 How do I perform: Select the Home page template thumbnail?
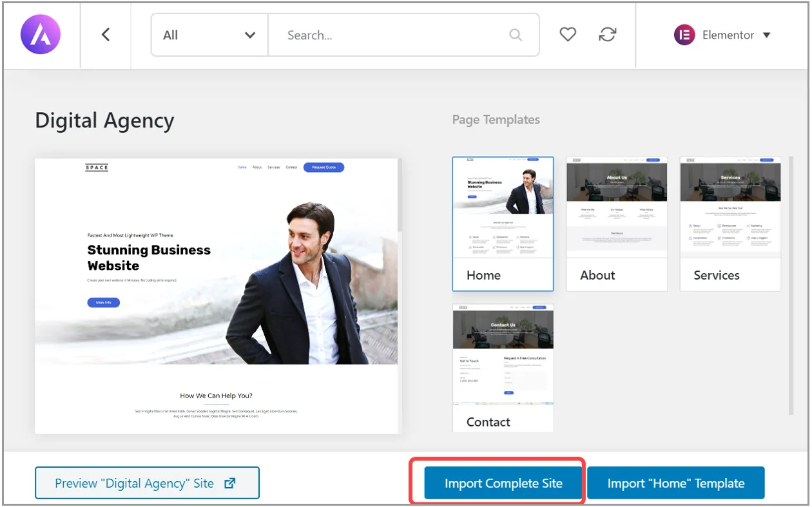[503, 224]
